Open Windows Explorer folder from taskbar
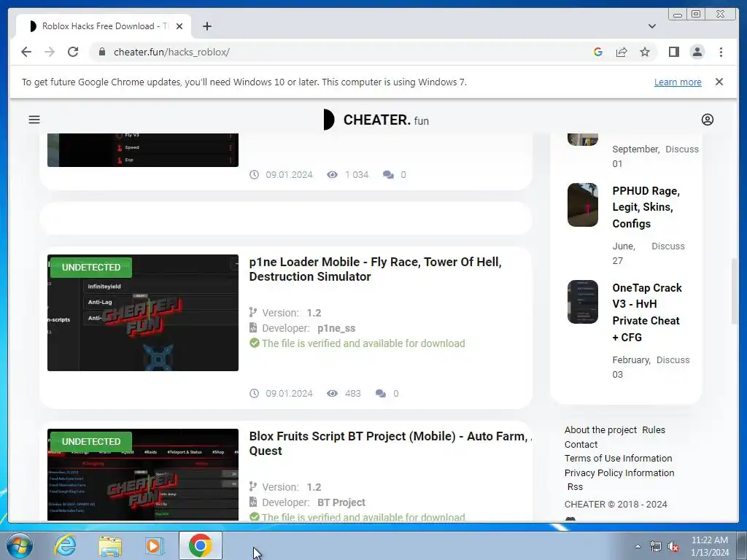Image resolution: width=747 pixels, height=560 pixels. pyautogui.click(x=110, y=545)
